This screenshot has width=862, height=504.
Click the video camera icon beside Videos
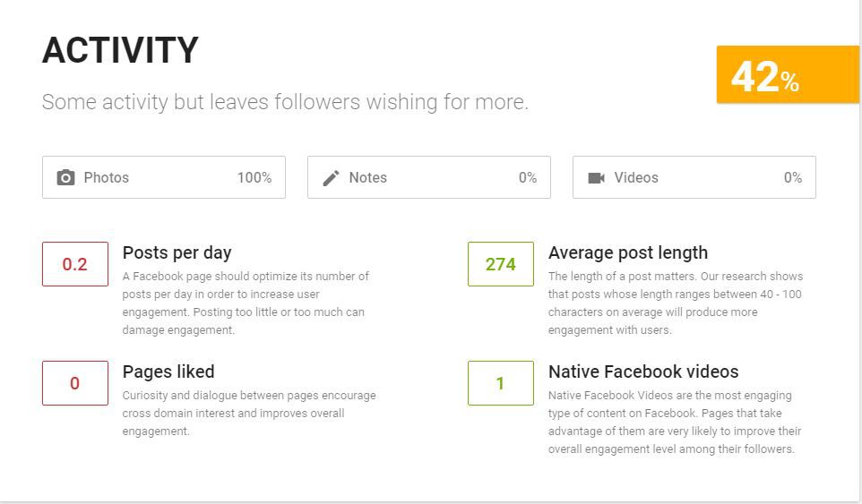tap(597, 178)
